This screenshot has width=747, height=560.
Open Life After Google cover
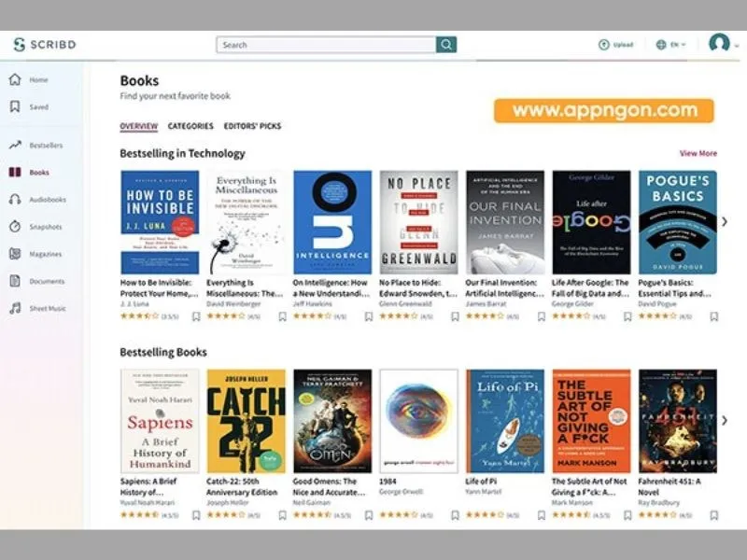[591, 222]
